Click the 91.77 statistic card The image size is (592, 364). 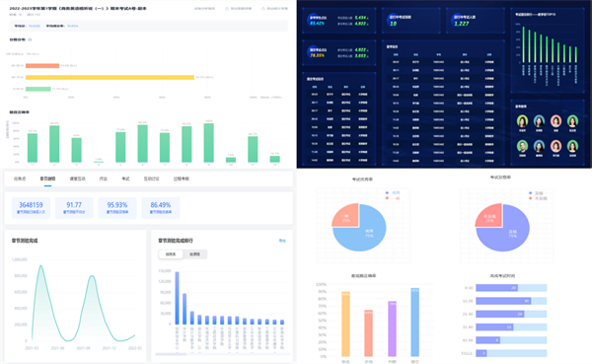[74, 208]
